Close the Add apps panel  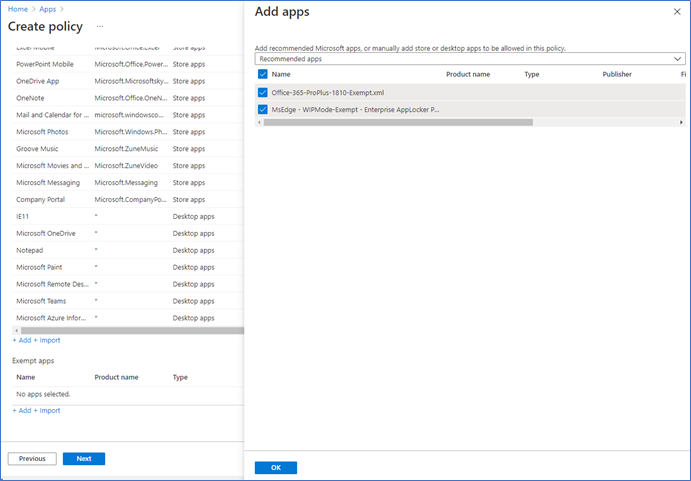tap(677, 12)
